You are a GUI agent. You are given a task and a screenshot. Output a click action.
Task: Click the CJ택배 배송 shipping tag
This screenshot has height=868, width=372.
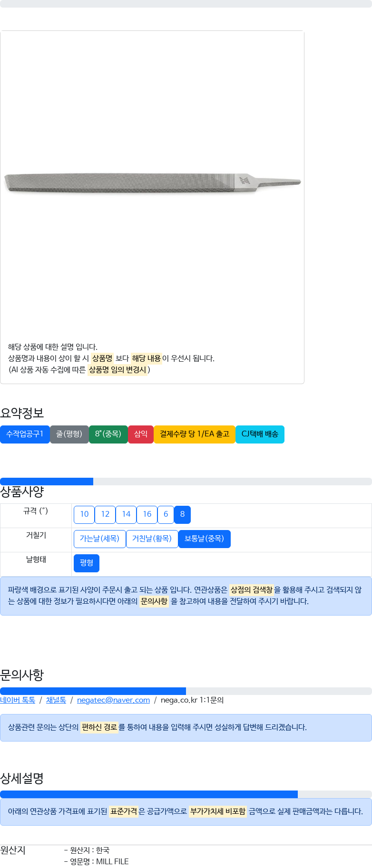click(x=260, y=434)
